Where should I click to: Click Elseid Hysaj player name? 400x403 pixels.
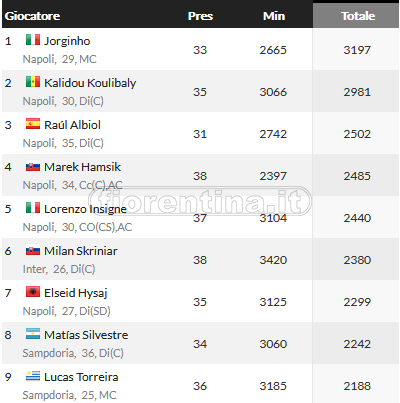tap(76, 293)
